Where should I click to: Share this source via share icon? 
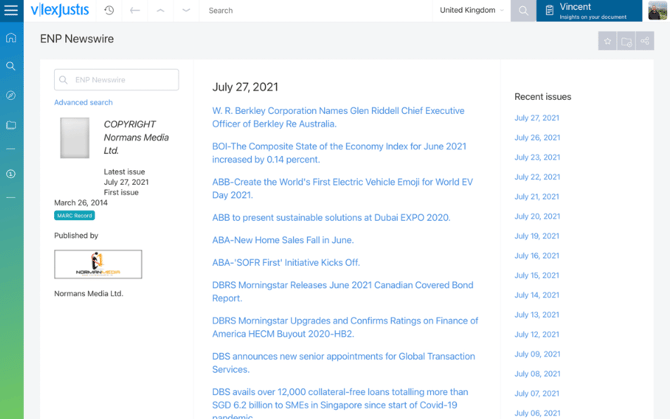coord(645,41)
